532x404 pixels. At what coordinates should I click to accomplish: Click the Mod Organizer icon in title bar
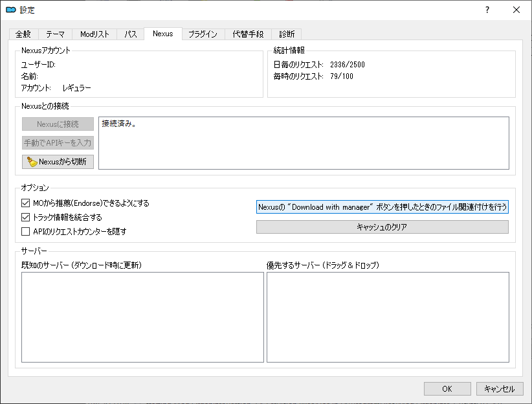[11, 10]
